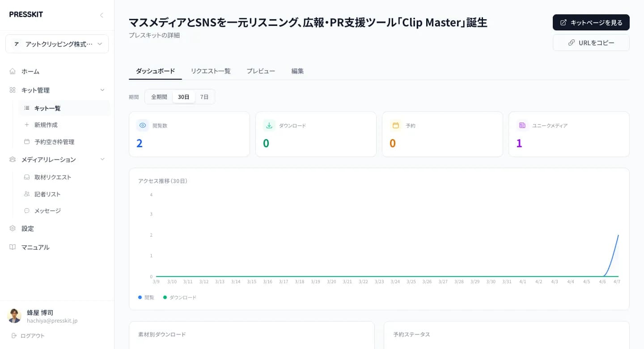
Task: Click the 素材別ダウンロード panel heading
Action: pos(162,334)
